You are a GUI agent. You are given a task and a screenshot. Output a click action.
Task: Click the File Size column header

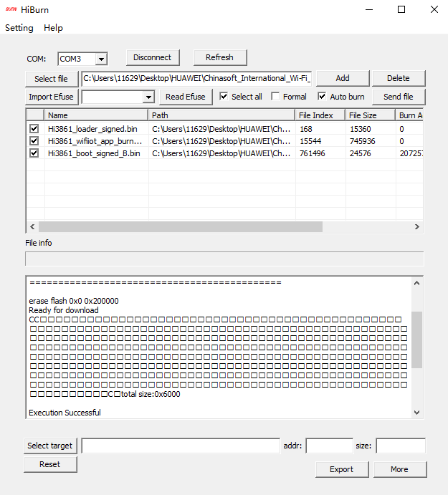[370, 115]
